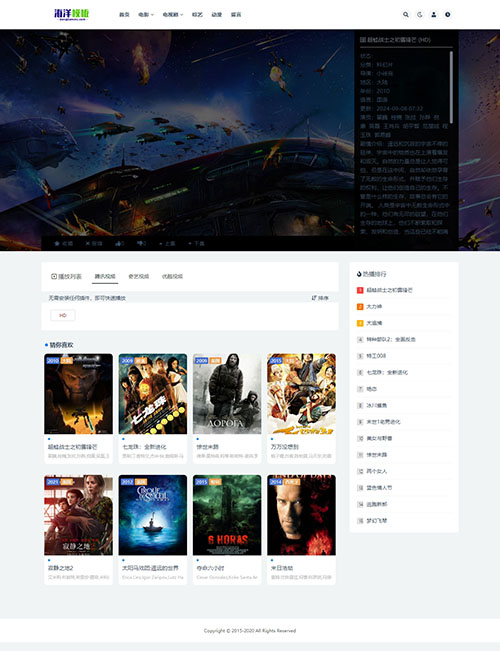This screenshot has width=500, height=651.
Task: Click the site logo in header
Action: (x=72, y=15)
